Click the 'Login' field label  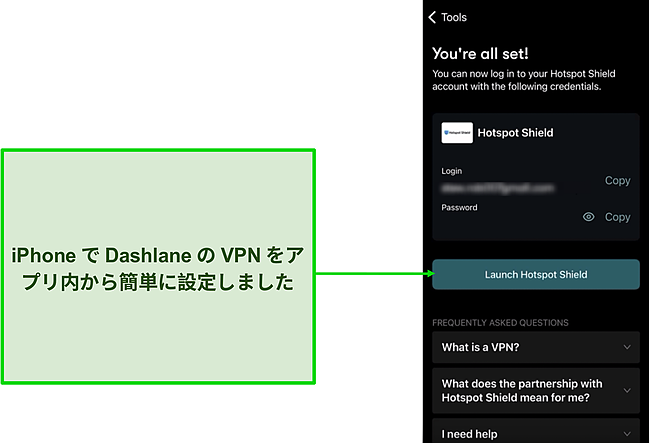pyautogui.click(x=451, y=171)
